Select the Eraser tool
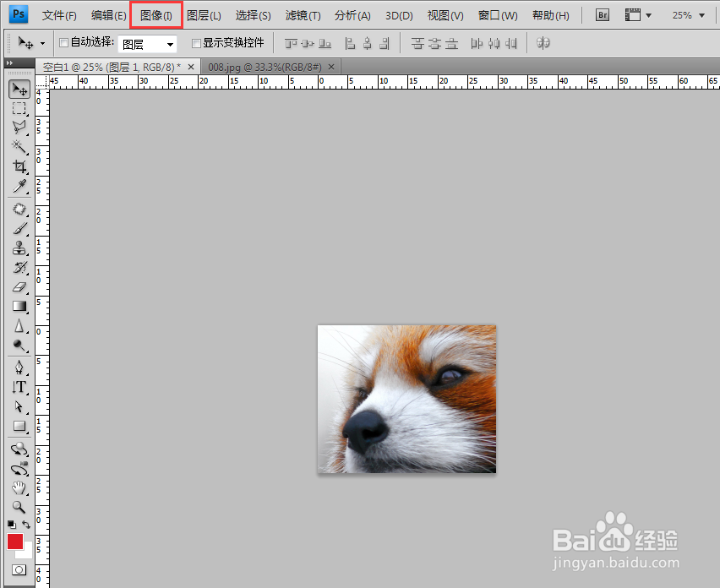 (19, 287)
